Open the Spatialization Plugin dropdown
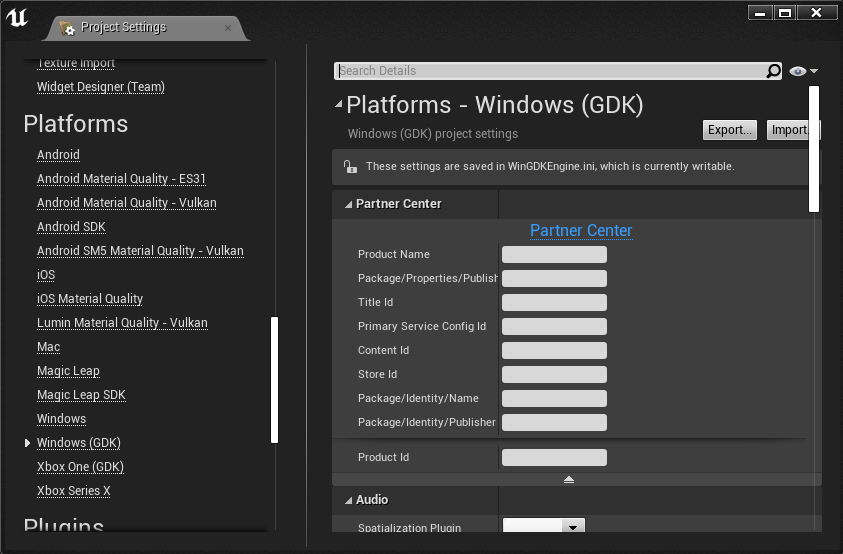The image size is (843, 554). coord(544,525)
